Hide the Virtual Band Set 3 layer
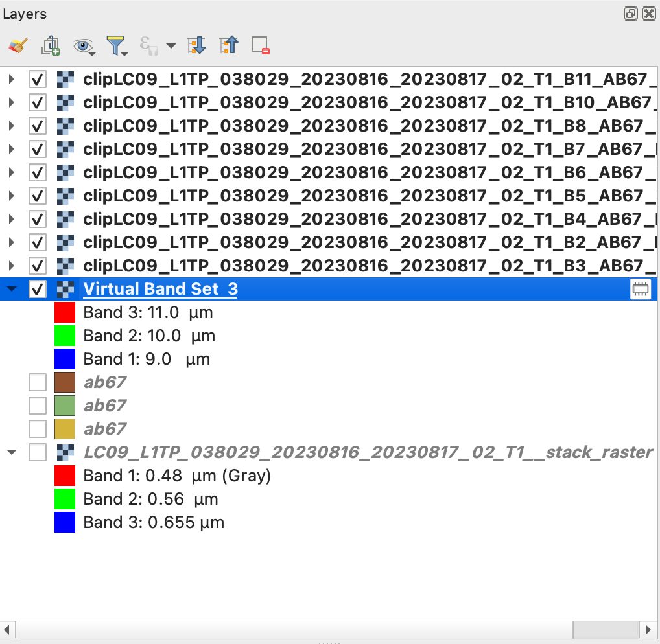Screen dimensions: 660x644 (x=38, y=289)
